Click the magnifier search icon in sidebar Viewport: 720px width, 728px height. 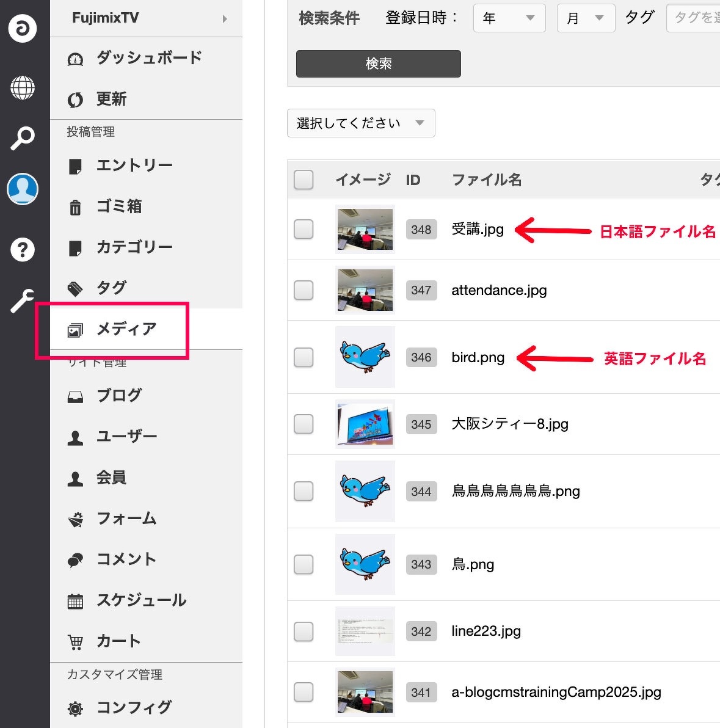coord(23,138)
